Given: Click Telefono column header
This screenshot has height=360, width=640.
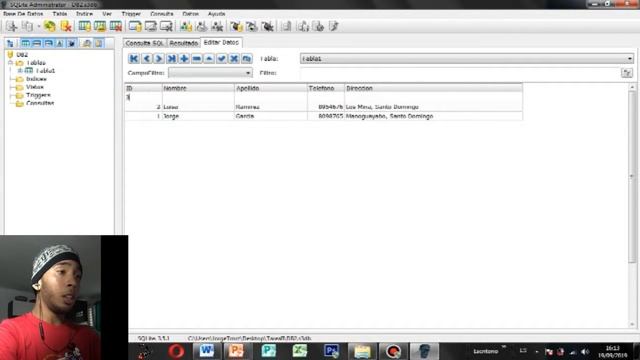Looking at the screenshot, I should tap(326, 88).
